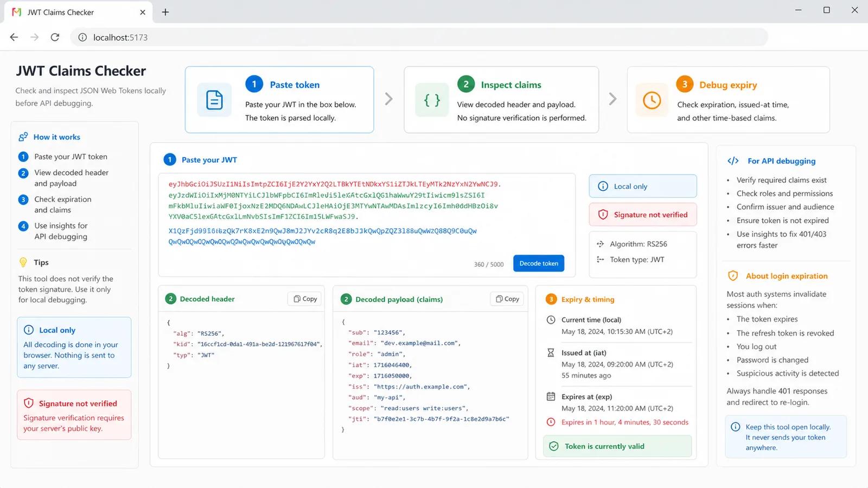
Task: Click "Ensure token is not expired" bullet
Action: click(x=782, y=220)
